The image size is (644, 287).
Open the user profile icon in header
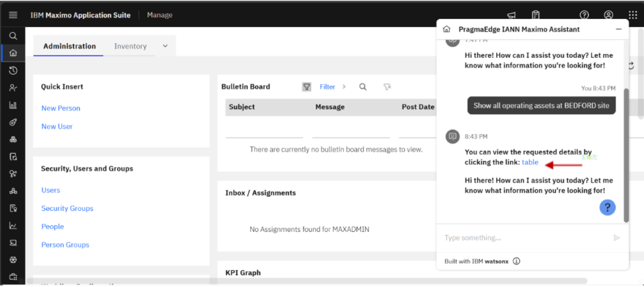coord(608,15)
